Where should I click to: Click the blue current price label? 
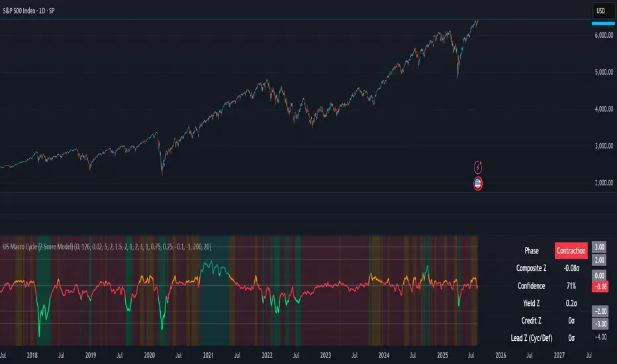[x=603, y=23]
